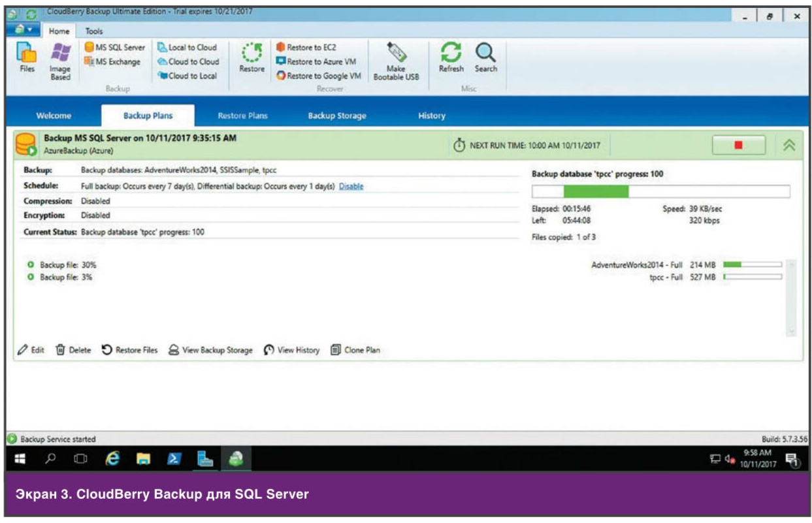Image resolution: width=812 pixels, height=523 pixels.
Task: Click the file list scrollbar
Action: [x=792, y=298]
